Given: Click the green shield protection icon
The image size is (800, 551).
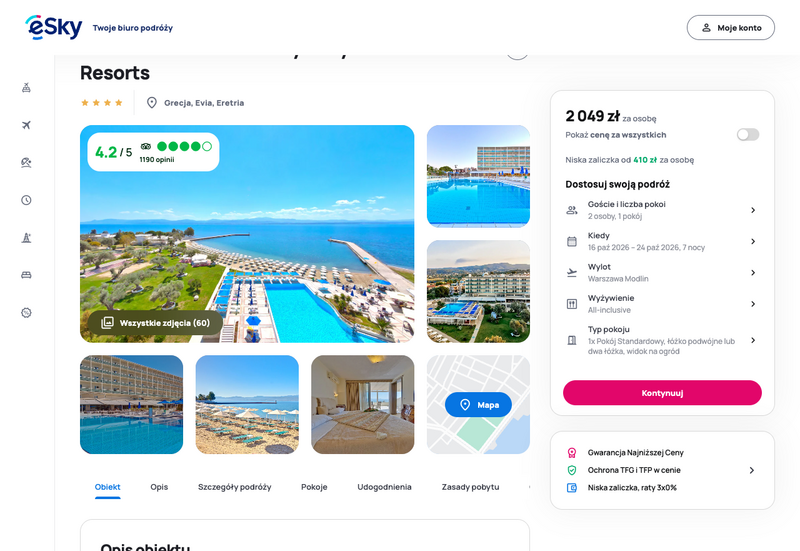Looking at the screenshot, I should (x=572, y=470).
